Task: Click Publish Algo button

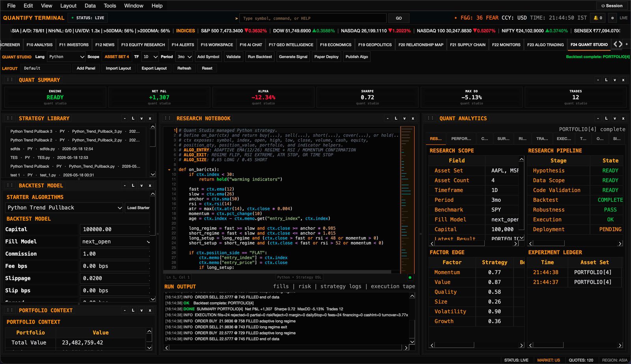Action: coord(357,57)
